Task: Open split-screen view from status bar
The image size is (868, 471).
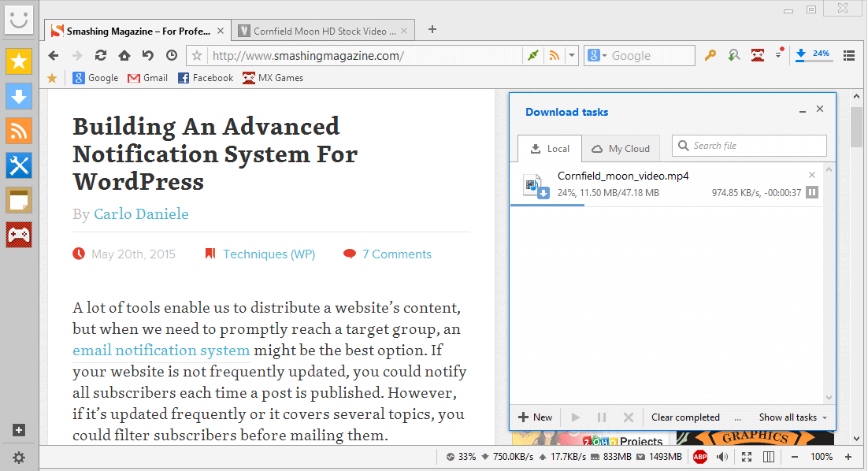Action: click(x=768, y=457)
